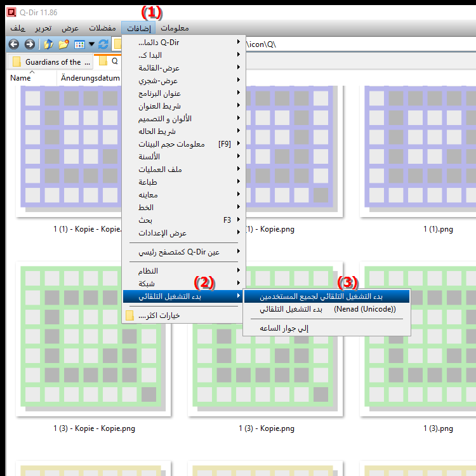Image resolution: width=476 pixels, height=476 pixels.
Task: Open the الألسنة tabs submenu
Action: click(x=183, y=157)
